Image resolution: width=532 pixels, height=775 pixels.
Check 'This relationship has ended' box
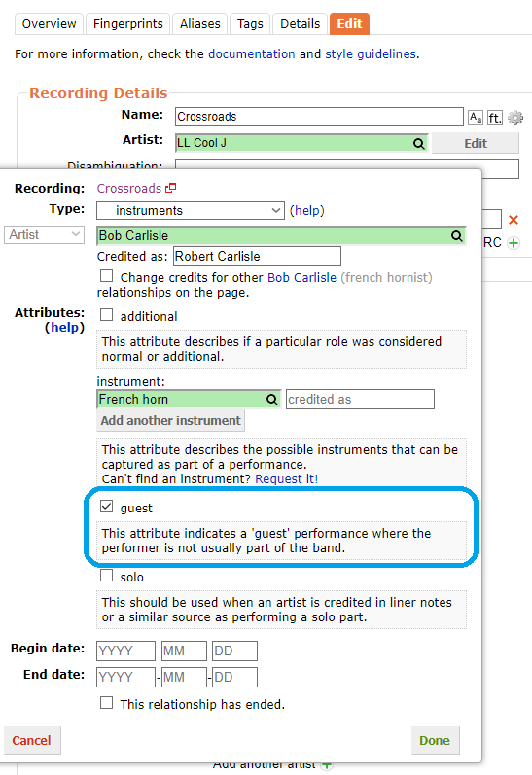(106, 703)
